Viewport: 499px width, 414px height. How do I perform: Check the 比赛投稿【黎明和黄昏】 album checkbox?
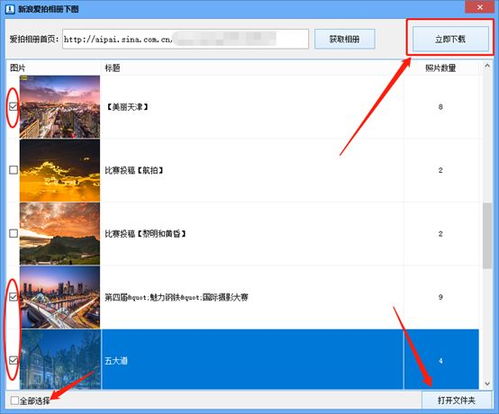(x=13, y=233)
